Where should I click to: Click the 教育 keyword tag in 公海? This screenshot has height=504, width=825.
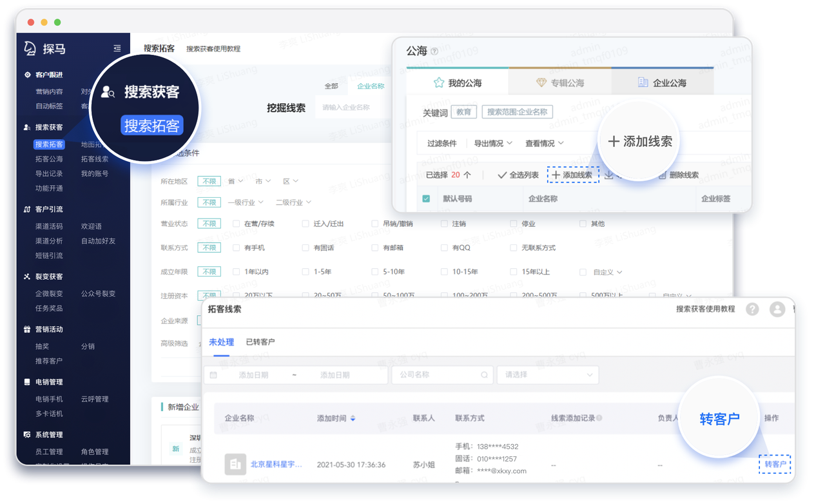click(463, 112)
